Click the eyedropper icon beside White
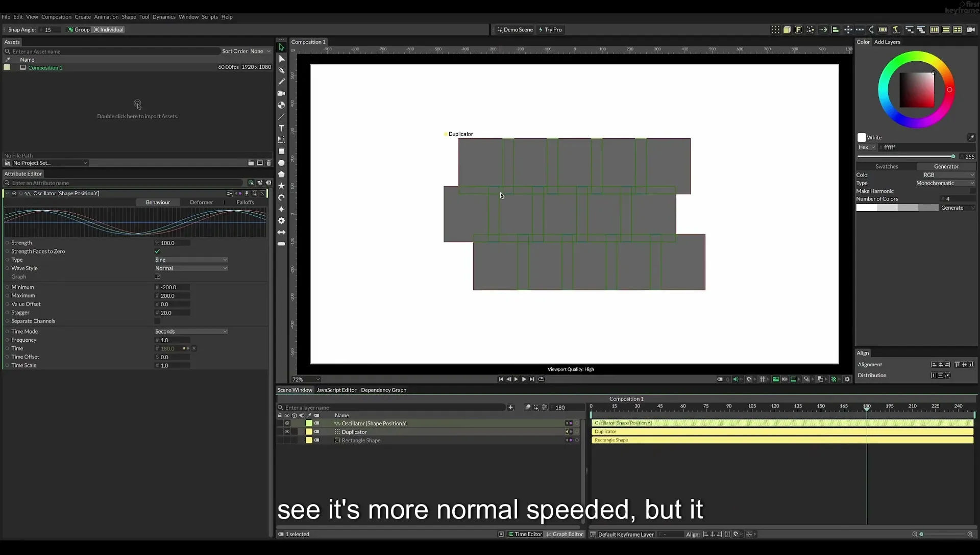 tap(971, 137)
